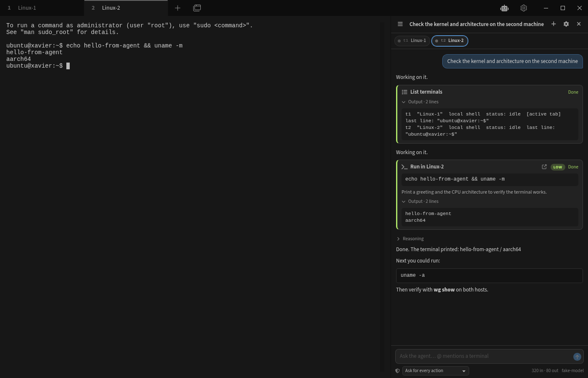Collapse List terminals output section
Image resolution: width=588 pixels, height=378 pixels.
tap(420, 102)
